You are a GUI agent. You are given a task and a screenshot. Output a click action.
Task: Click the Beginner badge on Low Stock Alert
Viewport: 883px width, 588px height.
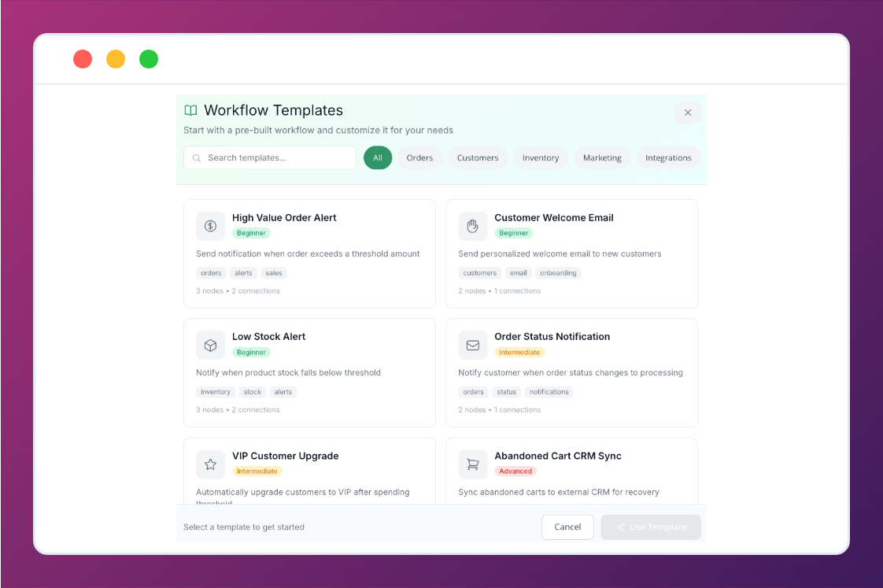pyautogui.click(x=251, y=353)
